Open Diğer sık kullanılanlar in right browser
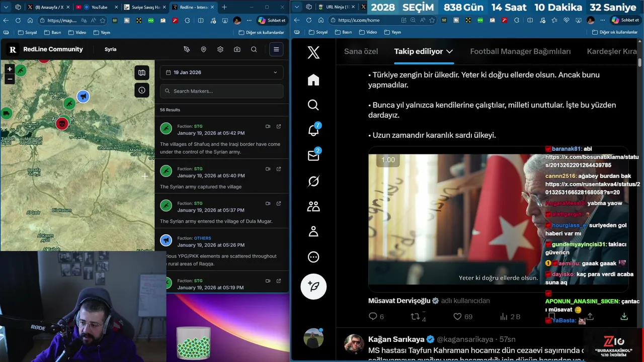This screenshot has width=644, height=362. (614, 32)
